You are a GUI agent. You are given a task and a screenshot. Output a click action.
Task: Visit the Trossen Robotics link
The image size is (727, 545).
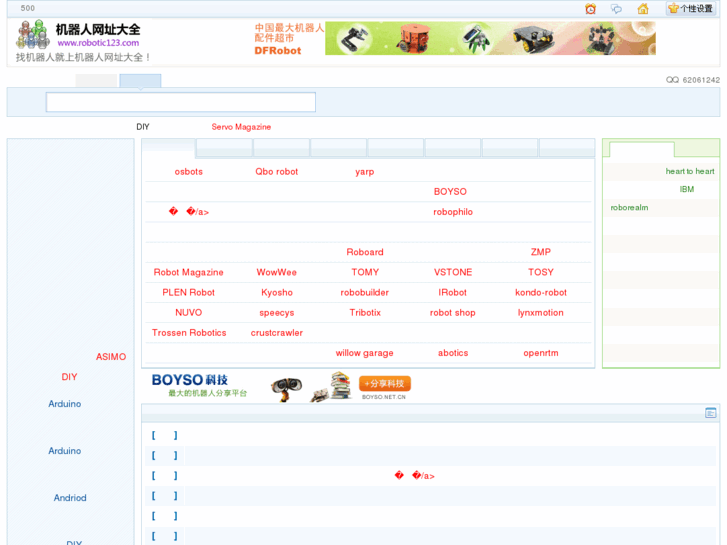(189, 333)
